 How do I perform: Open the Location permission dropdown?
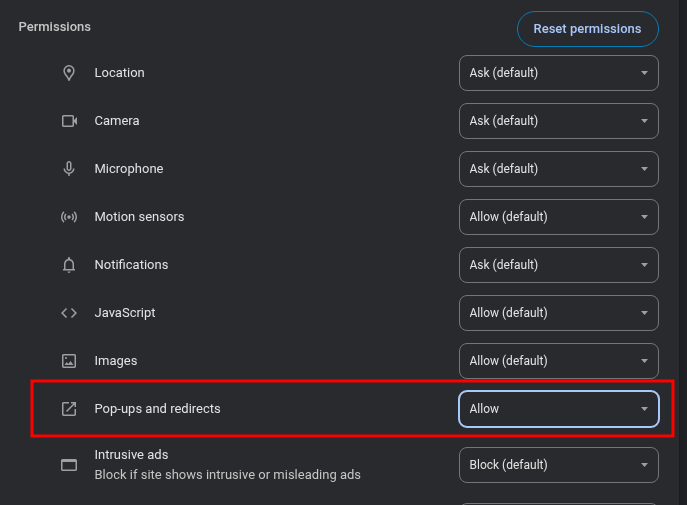pos(558,73)
